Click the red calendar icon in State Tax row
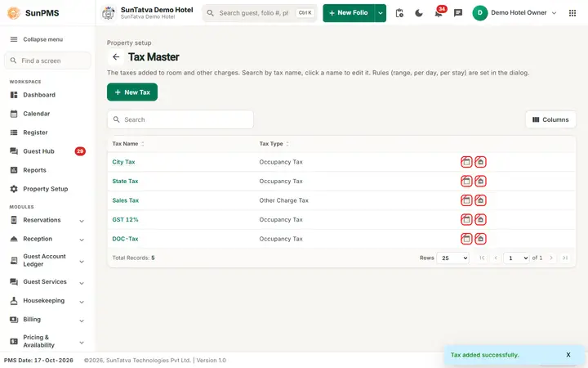 pyautogui.click(x=466, y=182)
